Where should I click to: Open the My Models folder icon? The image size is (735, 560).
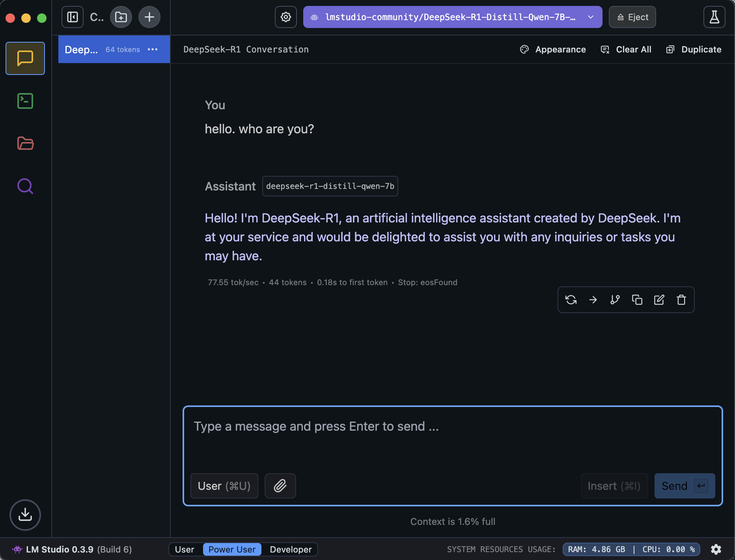point(25,144)
